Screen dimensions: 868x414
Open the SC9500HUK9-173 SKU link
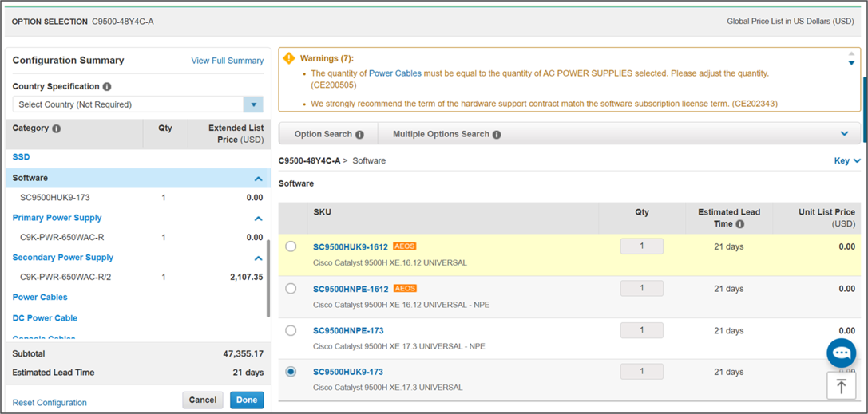[348, 372]
